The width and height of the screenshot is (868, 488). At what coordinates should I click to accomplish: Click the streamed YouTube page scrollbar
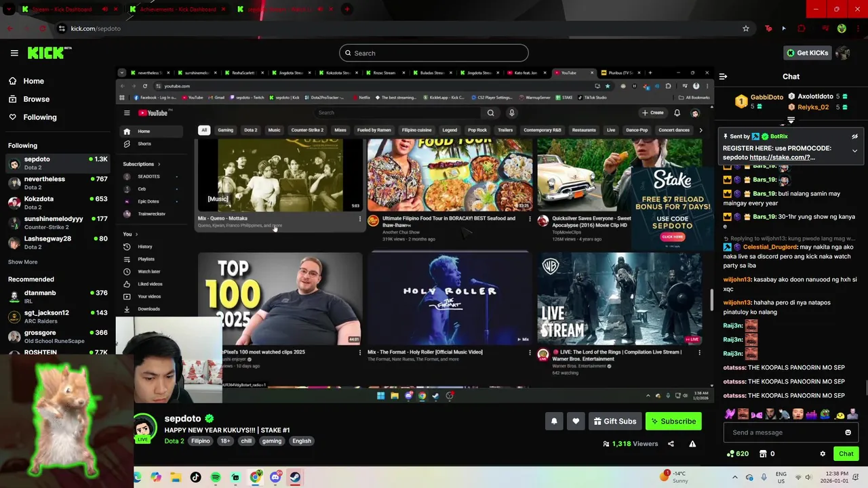[x=711, y=298]
